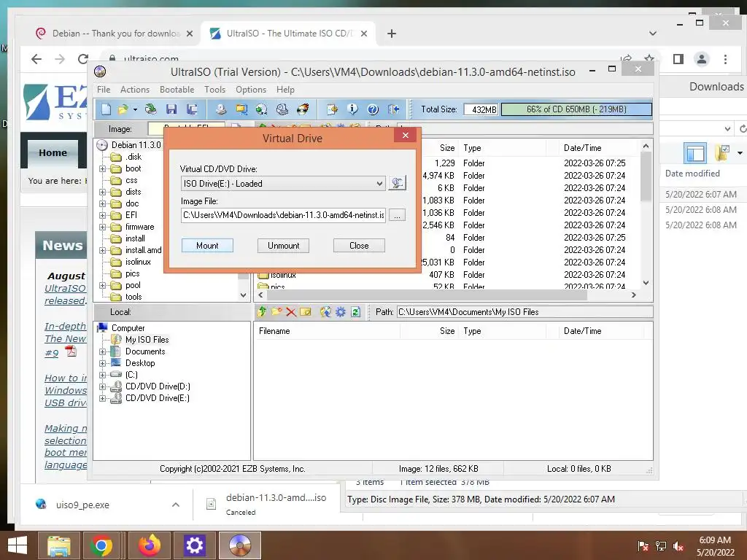Select My ISO Files in Local tree

(147, 340)
